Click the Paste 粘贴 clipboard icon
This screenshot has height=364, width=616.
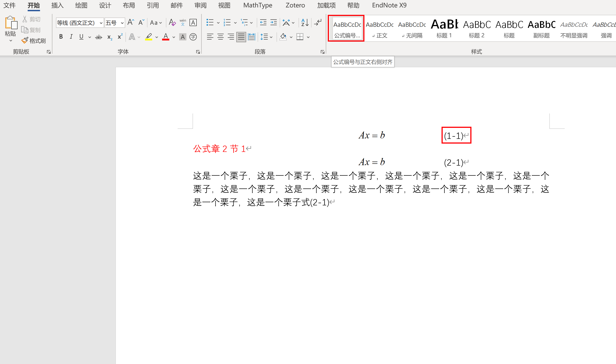[11, 23]
